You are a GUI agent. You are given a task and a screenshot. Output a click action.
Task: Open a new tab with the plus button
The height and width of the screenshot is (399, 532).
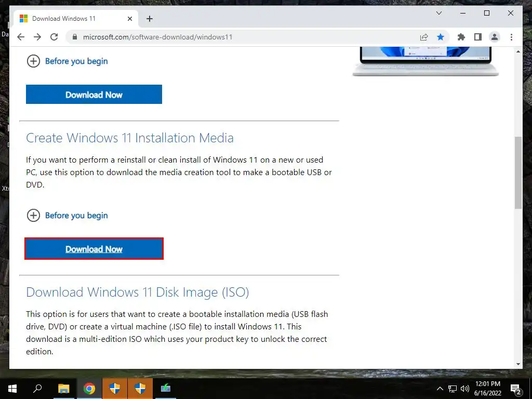(x=150, y=19)
